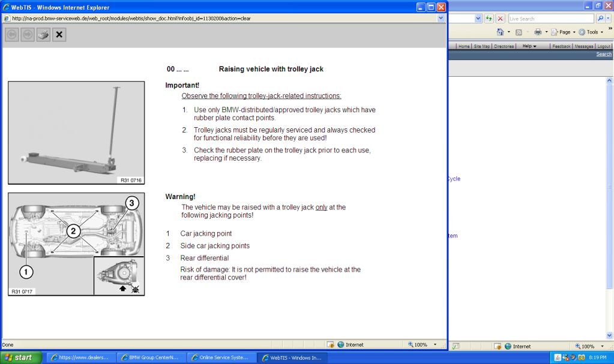This screenshot has width=614, height=364.
Task: Switch to Online Service System taskbar window
Action: coord(220,357)
